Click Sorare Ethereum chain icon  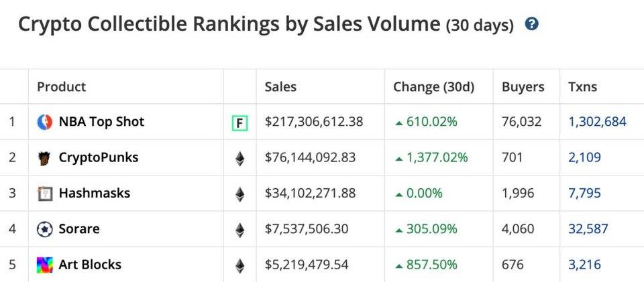[x=240, y=230]
